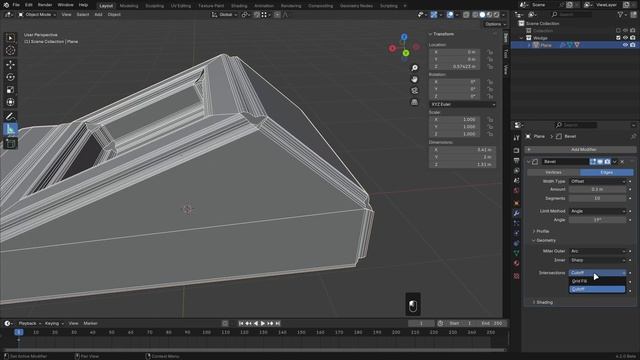640x360 pixels.
Task: Open the Output properties tab icon
Action: (x=516, y=160)
